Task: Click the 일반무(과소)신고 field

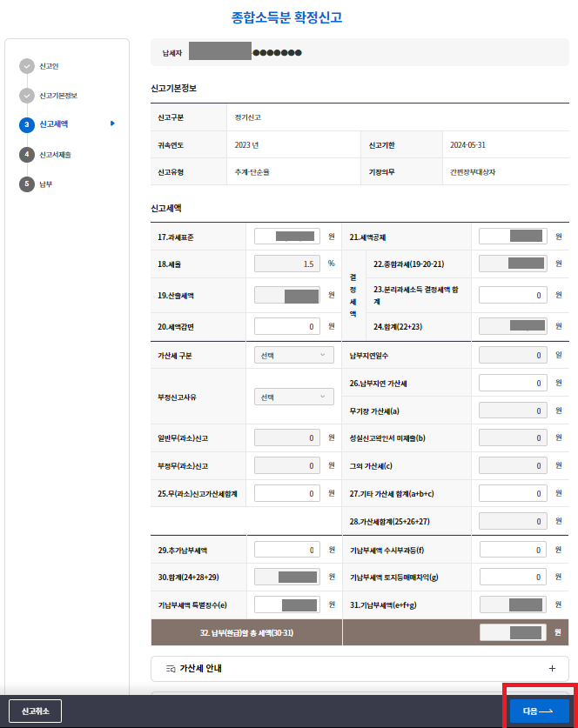Action: (x=287, y=437)
